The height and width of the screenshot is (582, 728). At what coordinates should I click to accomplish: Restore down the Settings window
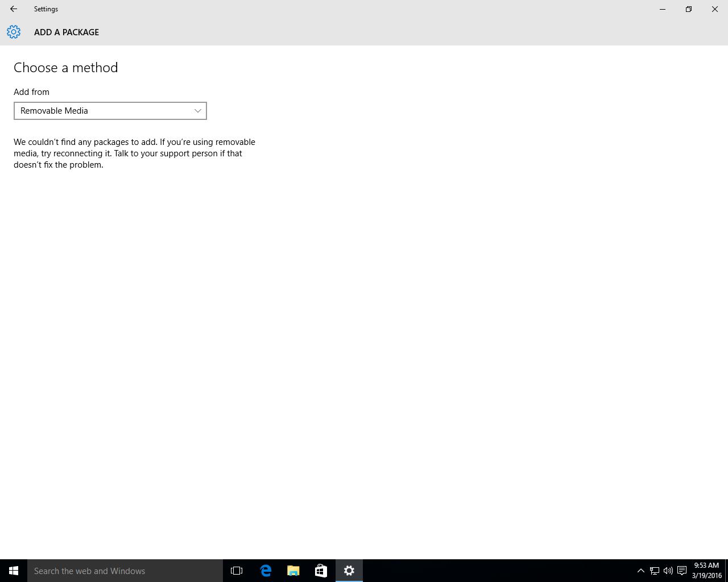pyautogui.click(x=689, y=9)
